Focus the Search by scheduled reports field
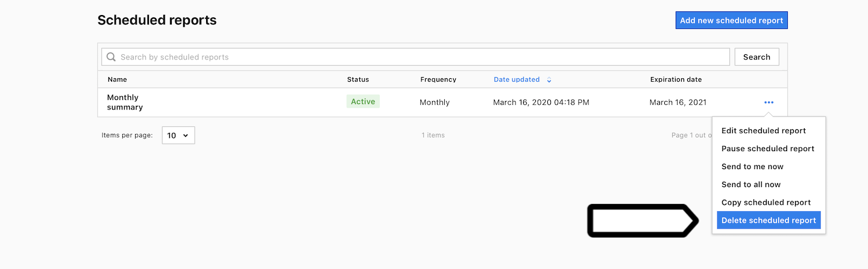 pos(415,57)
